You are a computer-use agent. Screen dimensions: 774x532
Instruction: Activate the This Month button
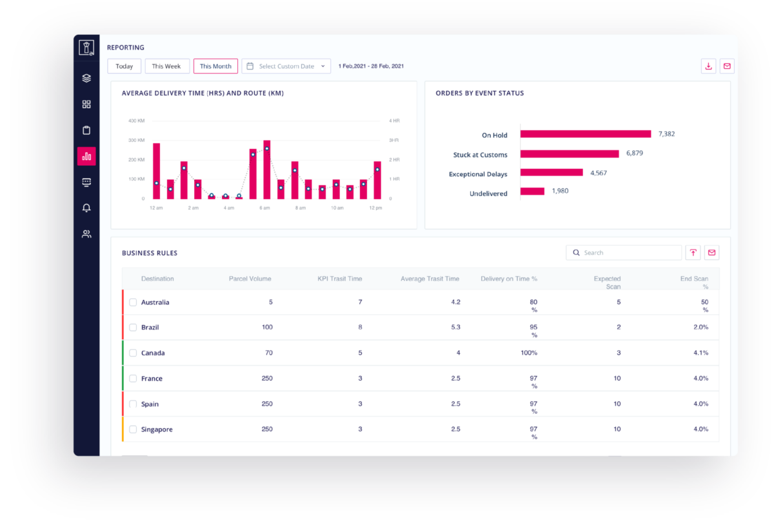[x=215, y=66]
